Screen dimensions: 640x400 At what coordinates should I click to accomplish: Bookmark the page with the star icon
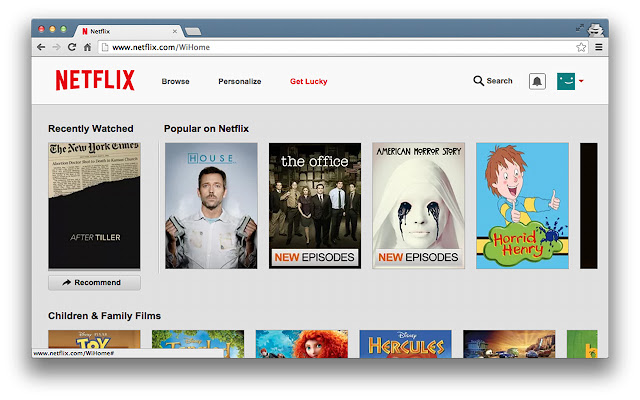tap(581, 47)
